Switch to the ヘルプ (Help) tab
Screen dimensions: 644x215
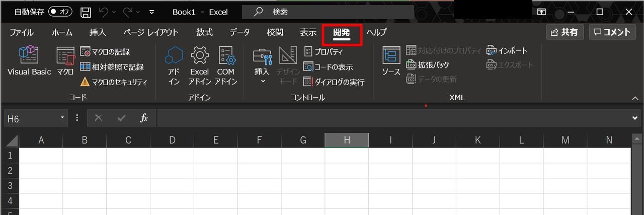pos(376,32)
